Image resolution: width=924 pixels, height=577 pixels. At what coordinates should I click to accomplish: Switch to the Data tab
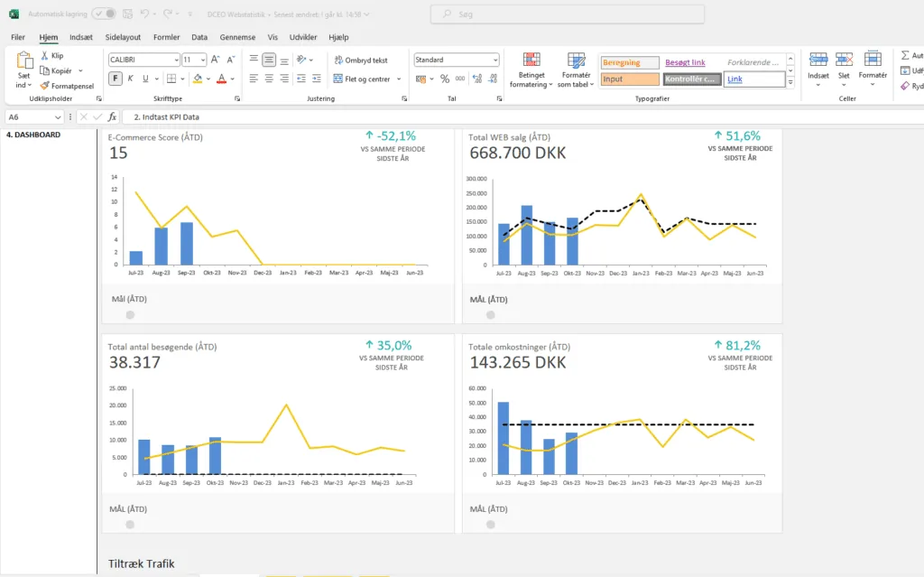click(x=199, y=37)
